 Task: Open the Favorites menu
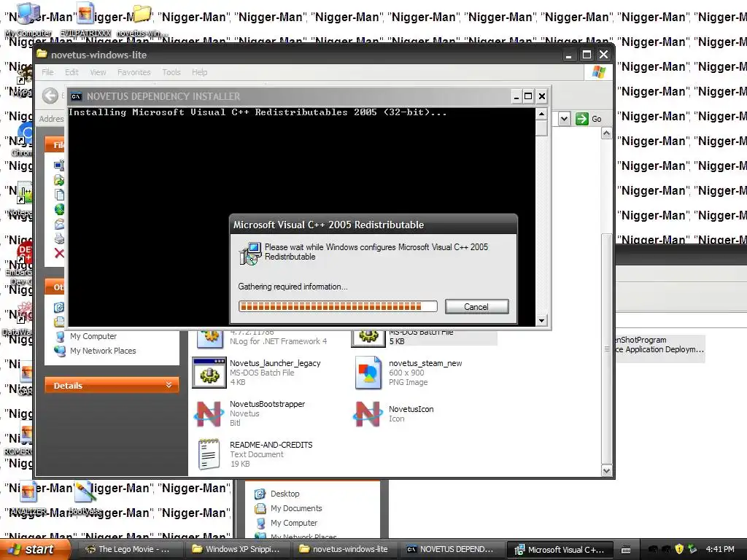click(134, 72)
